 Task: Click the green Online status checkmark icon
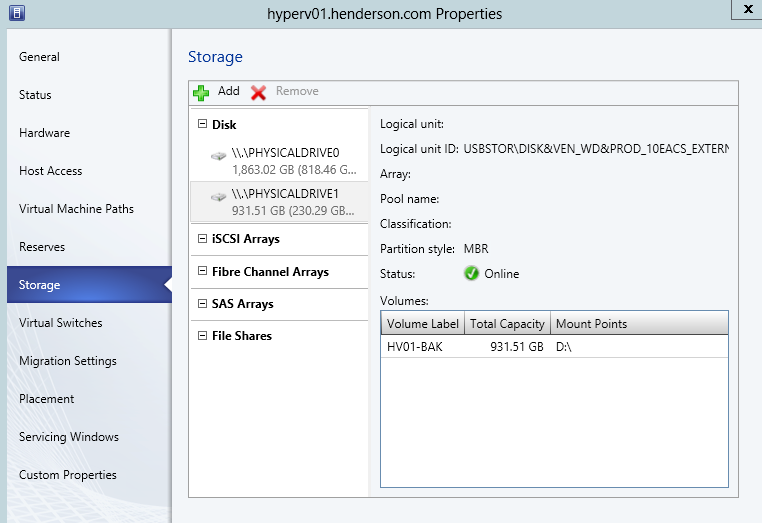(x=471, y=274)
